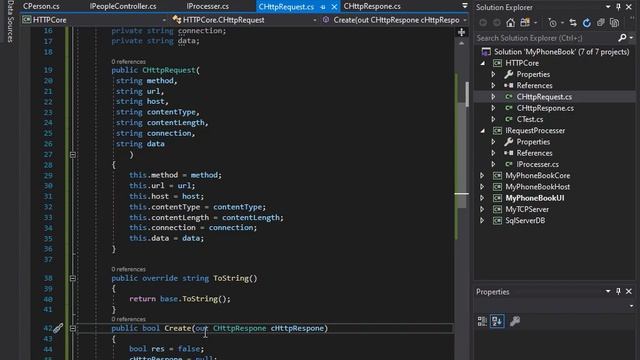
Task: Collapse the CHttpRequest constructor outlining
Action: coord(73,155)
